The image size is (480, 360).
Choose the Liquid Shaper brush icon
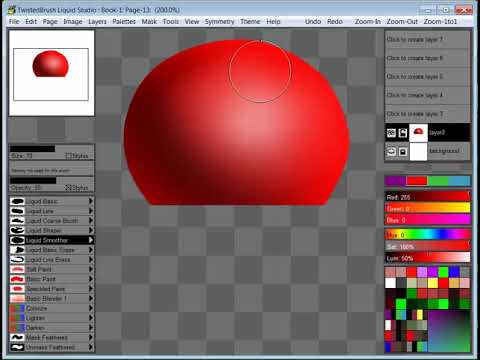[17, 230]
